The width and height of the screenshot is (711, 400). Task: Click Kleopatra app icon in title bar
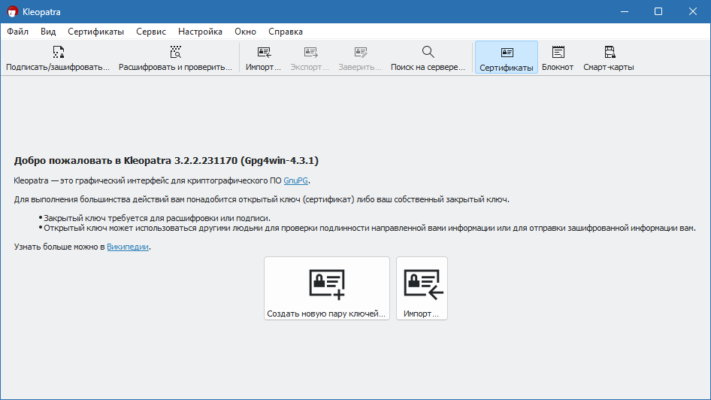(x=12, y=12)
